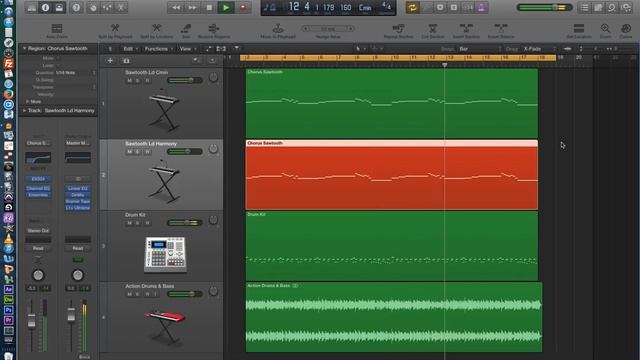This screenshot has width=640, height=360.
Task: Open the Drag dropdown set to X-Fade
Action: click(x=539, y=49)
